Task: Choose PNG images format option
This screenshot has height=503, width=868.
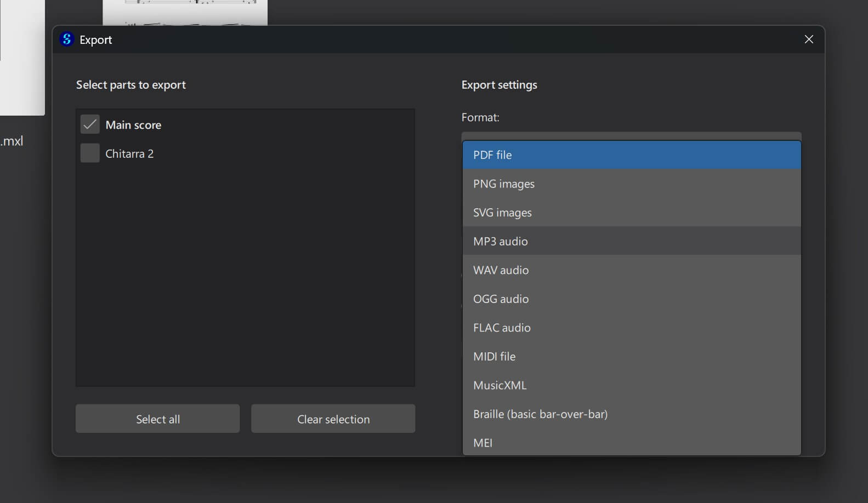Action: click(631, 184)
